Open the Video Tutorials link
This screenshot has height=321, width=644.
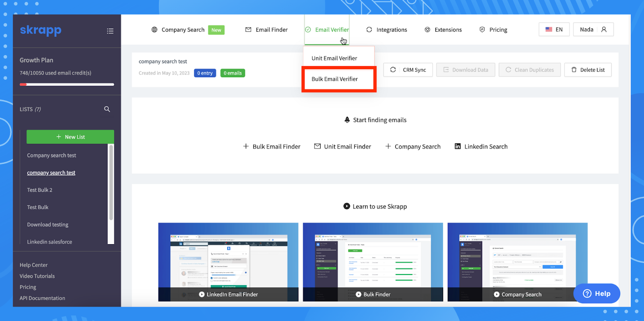tap(37, 276)
